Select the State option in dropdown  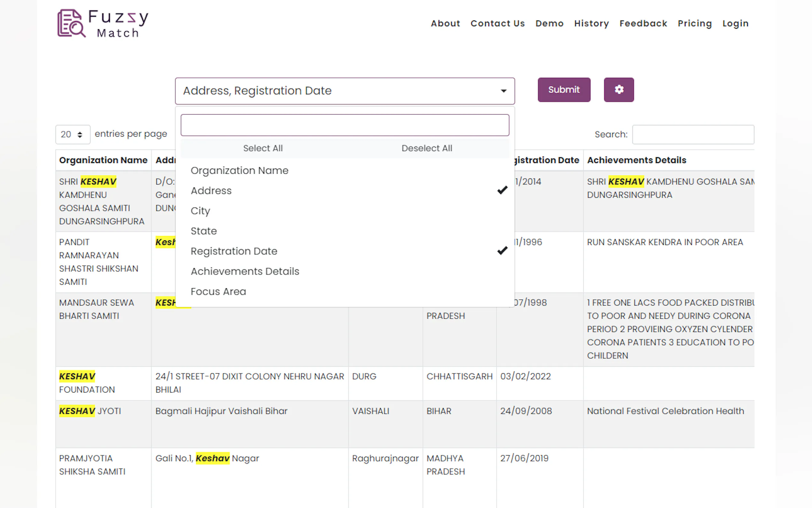pyautogui.click(x=204, y=231)
